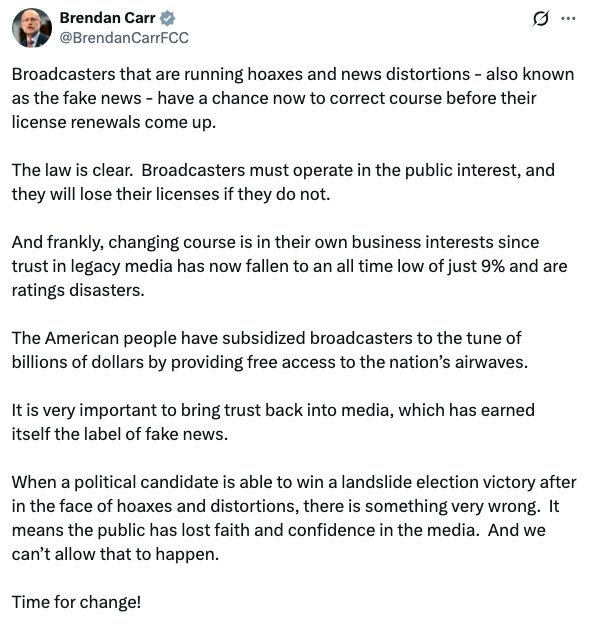Click the line "billions of dollars by providing"
Viewport: 591px width, 624px height.
tap(270, 362)
